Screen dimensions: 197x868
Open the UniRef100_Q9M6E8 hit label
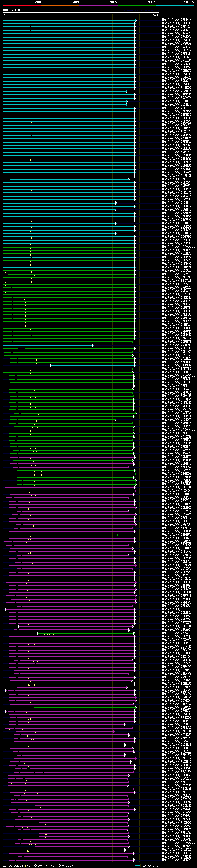tap(177, 30)
